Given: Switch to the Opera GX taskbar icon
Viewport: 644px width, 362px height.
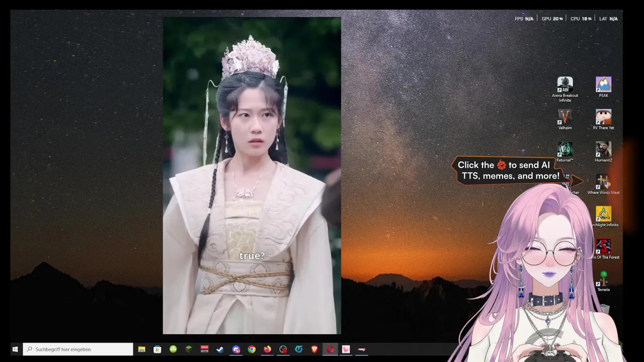Looking at the screenshot, I should point(330,349).
